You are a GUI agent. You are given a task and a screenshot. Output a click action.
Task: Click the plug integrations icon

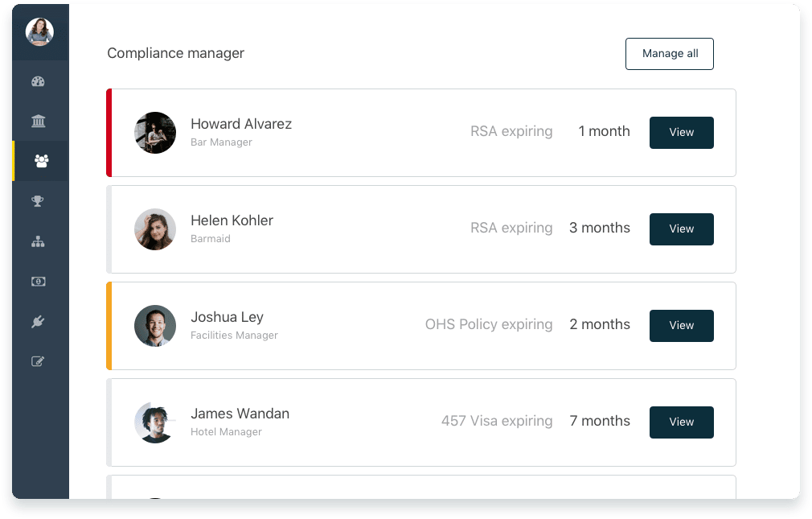point(38,322)
